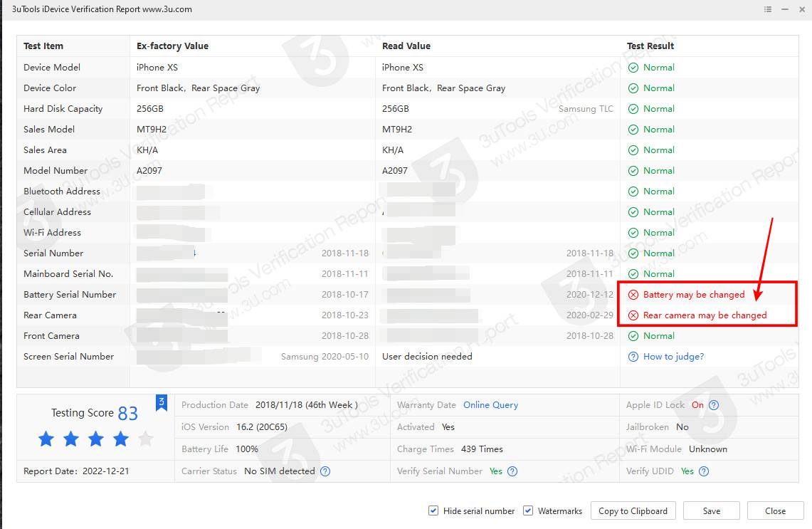Viewport: 812px width, 529px height.
Task: Click the Battery Serial Number row label
Action: tap(70, 295)
